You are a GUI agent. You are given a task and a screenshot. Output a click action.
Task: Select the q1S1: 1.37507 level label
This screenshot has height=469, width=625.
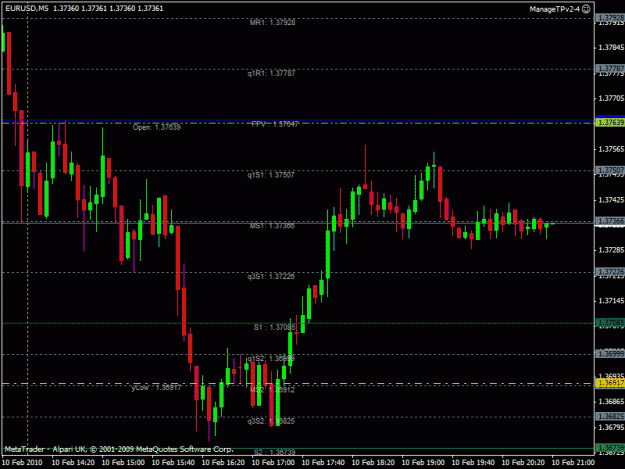click(271, 175)
